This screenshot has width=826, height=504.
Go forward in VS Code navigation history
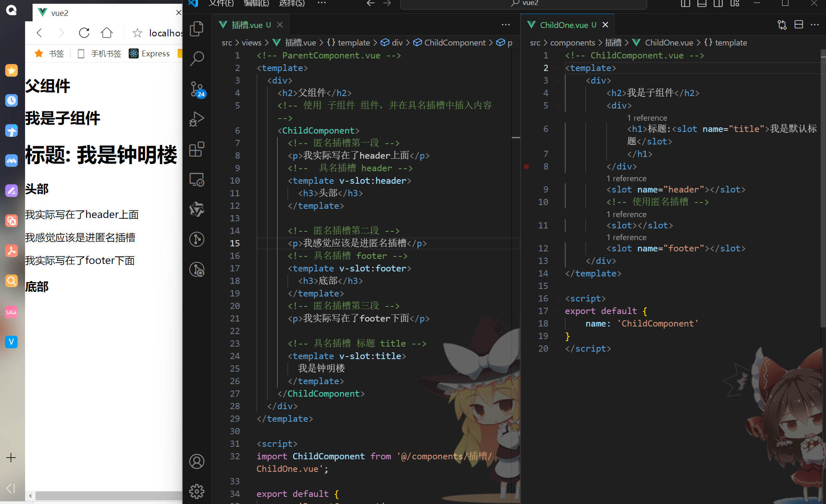[387, 3]
